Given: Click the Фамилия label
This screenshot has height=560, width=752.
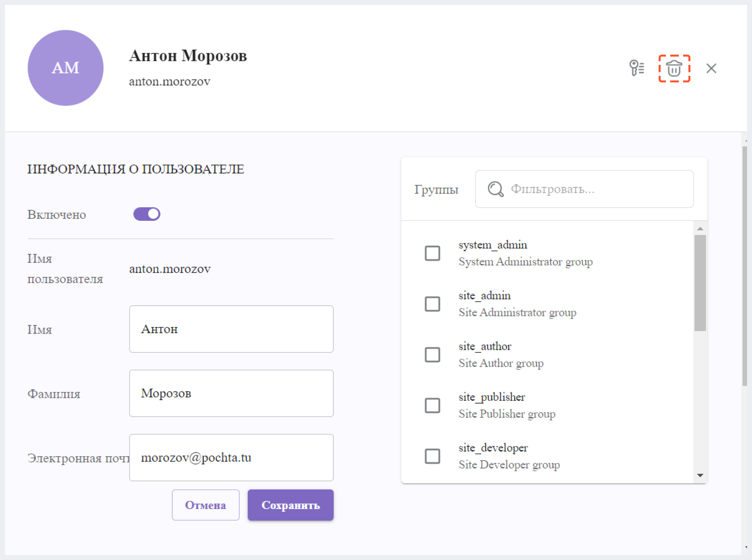Looking at the screenshot, I should coord(54,394).
